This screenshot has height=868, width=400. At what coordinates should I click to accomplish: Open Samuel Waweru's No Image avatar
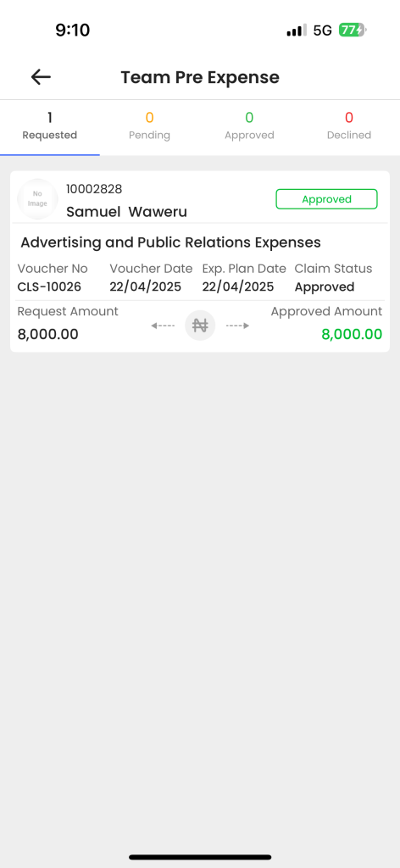click(x=37, y=198)
